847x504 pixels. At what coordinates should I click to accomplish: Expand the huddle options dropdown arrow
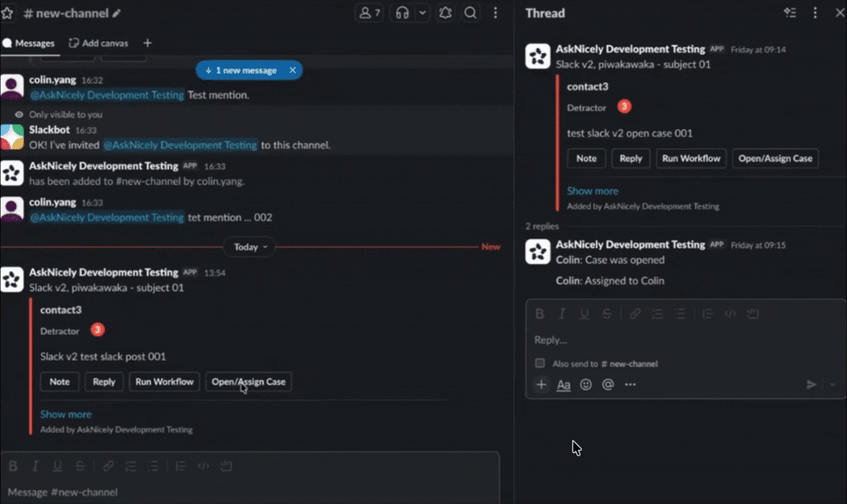(423, 13)
